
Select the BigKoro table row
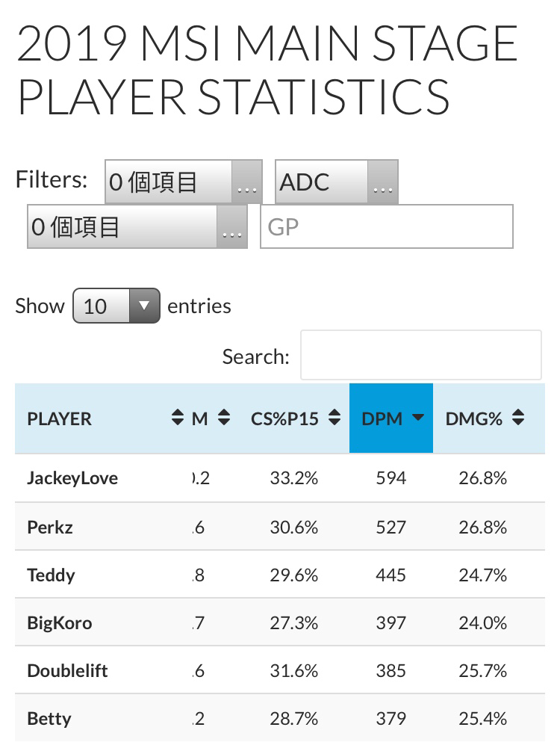280,622
